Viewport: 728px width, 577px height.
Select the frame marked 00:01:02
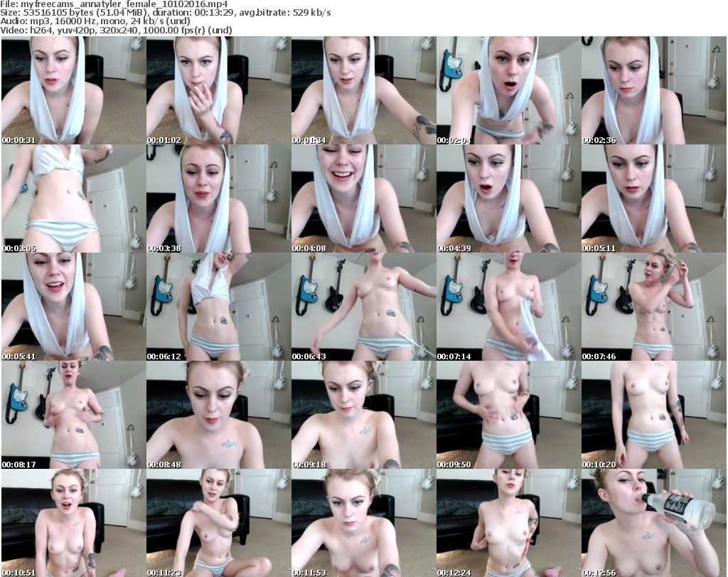218,90
